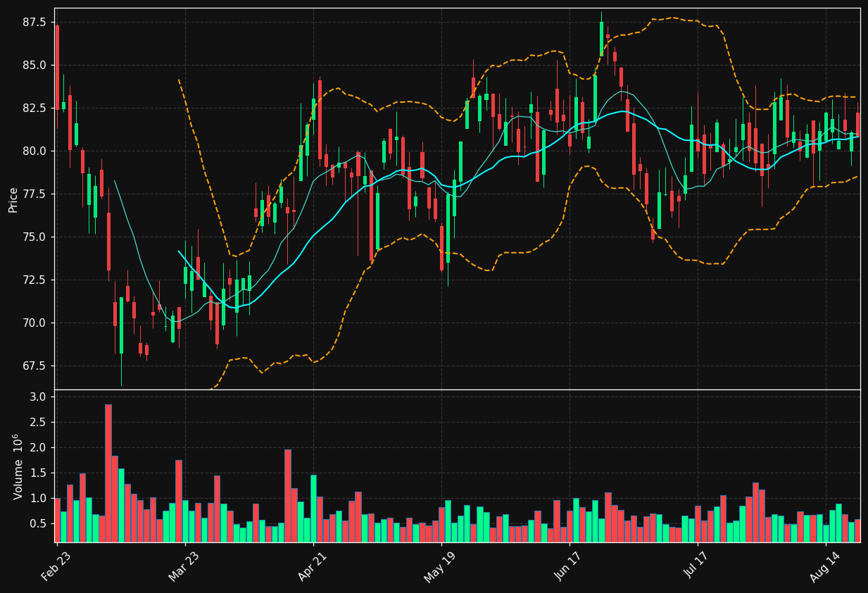This screenshot has width=868, height=593.
Task: Click the 77.5 price axis label
Action: tap(35, 194)
